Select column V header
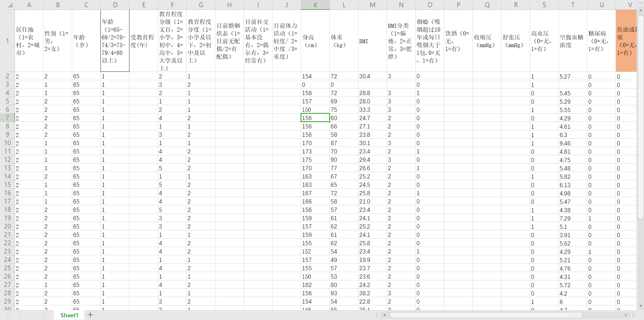Viewport: 644px width, 320px height. [x=626, y=5]
